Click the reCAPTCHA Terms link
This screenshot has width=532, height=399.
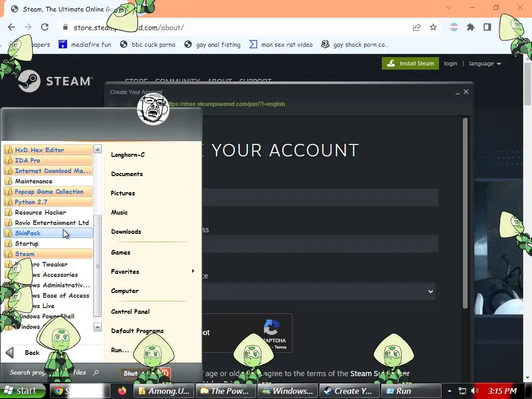pos(280,347)
